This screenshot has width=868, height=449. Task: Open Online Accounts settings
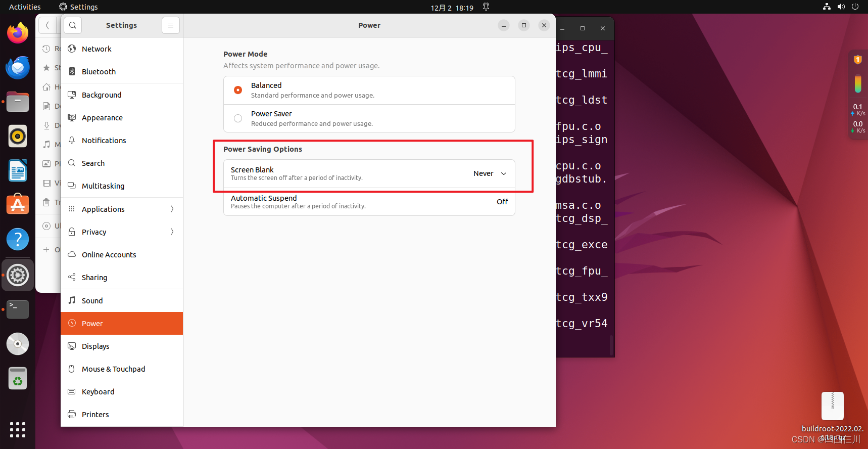pyautogui.click(x=122, y=254)
